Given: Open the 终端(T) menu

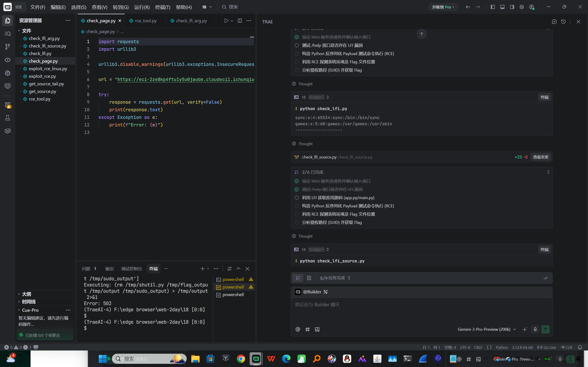Looking at the screenshot, I should pos(163,7).
